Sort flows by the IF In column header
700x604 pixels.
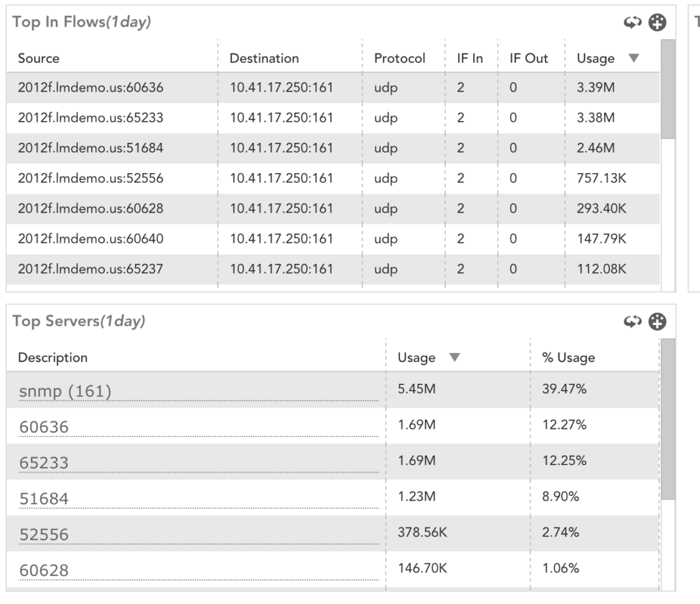pos(470,58)
